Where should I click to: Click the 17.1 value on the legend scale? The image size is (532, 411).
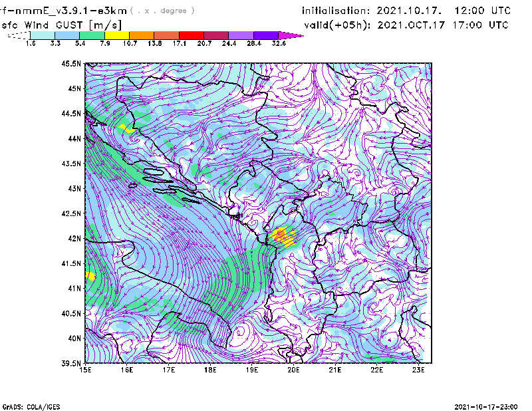[x=180, y=43]
